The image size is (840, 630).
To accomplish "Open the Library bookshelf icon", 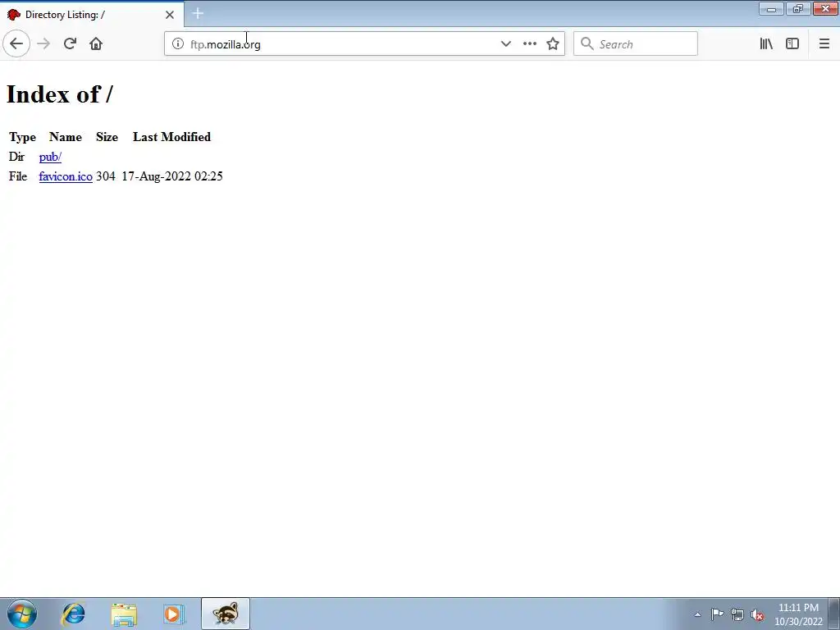I will (x=766, y=43).
